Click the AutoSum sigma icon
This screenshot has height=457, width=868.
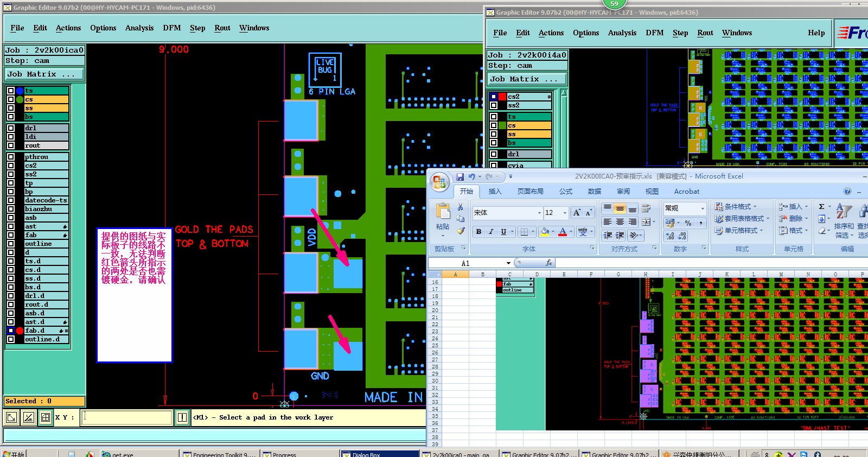coord(821,207)
